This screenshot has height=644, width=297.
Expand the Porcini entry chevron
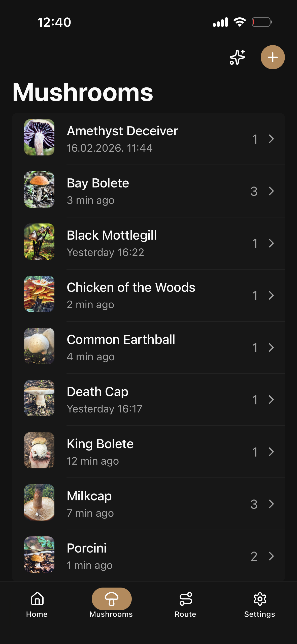point(271,556)
